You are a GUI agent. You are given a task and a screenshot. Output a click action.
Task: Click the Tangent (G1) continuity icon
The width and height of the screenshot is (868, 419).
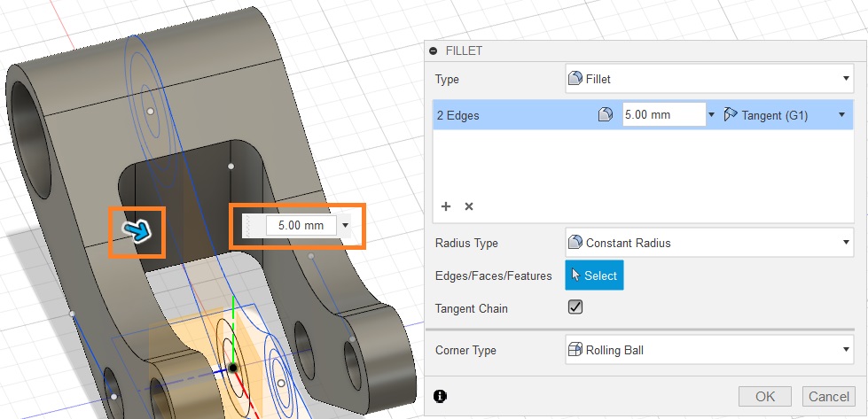[x=731, y=115]
